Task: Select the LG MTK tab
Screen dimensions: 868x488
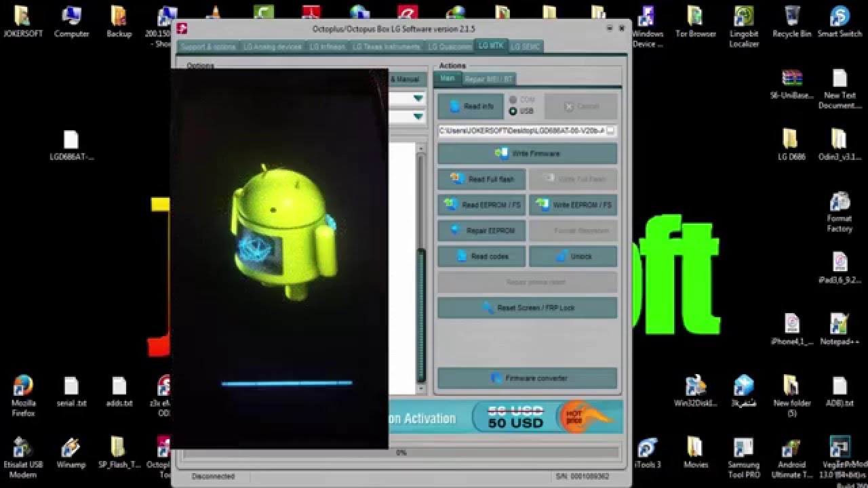Action: pyautogui.click(x=490, y=46)
